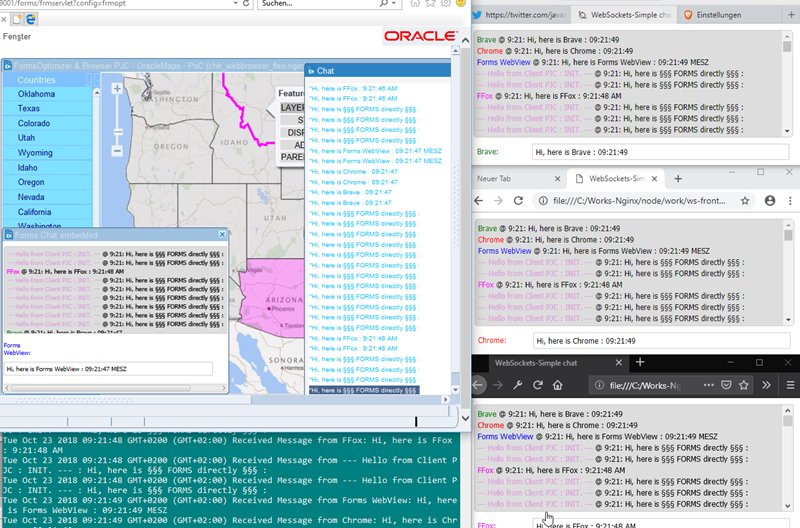Open the Fenster menu

[17, 37]
